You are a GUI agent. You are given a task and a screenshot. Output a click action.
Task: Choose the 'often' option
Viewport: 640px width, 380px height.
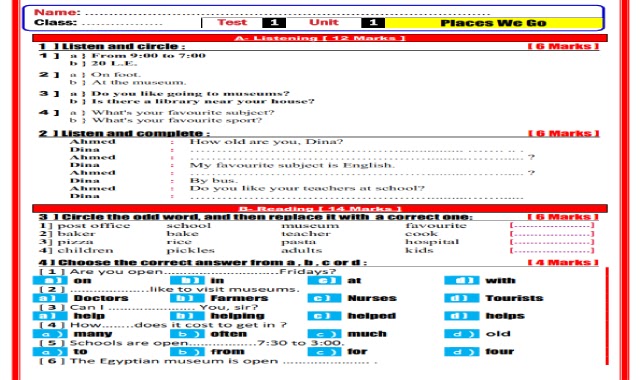[229, 334]
